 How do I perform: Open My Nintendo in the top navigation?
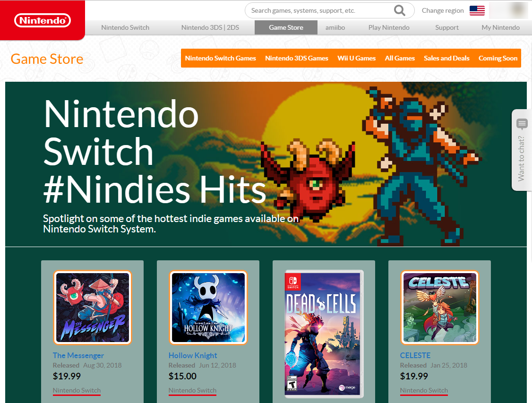click(x=500, y=27)
